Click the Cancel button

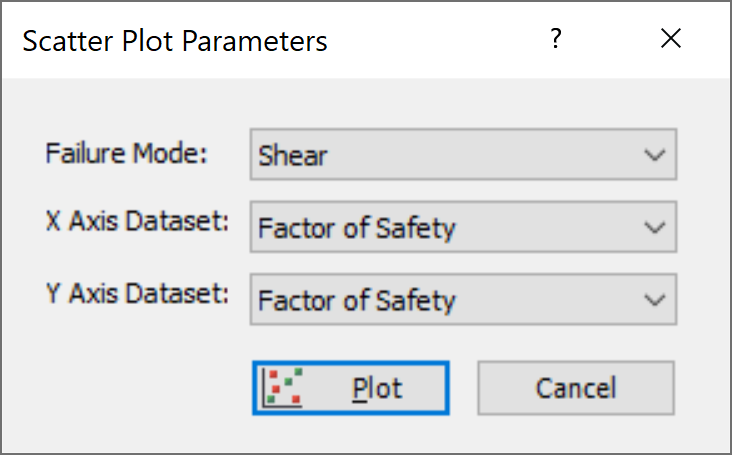576,388
